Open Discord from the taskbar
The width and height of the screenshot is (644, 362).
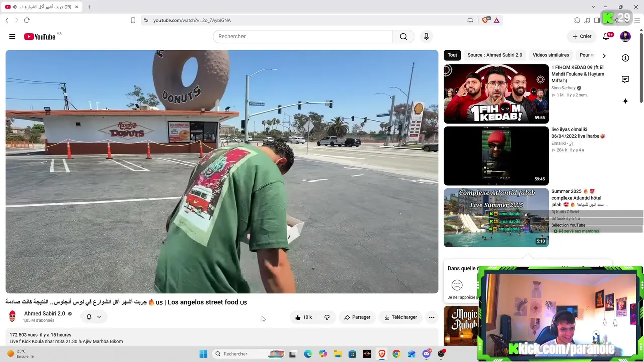426,354
